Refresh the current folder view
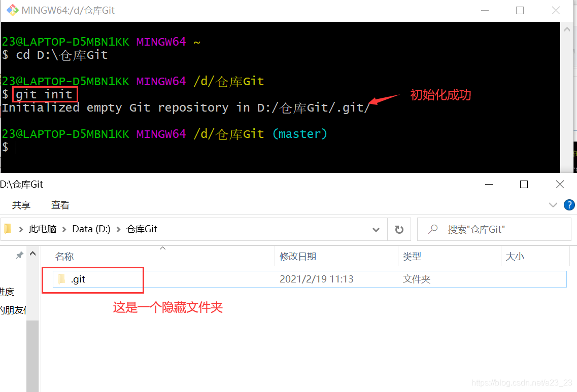Screen dimensions: 577x392 [399, 229]
